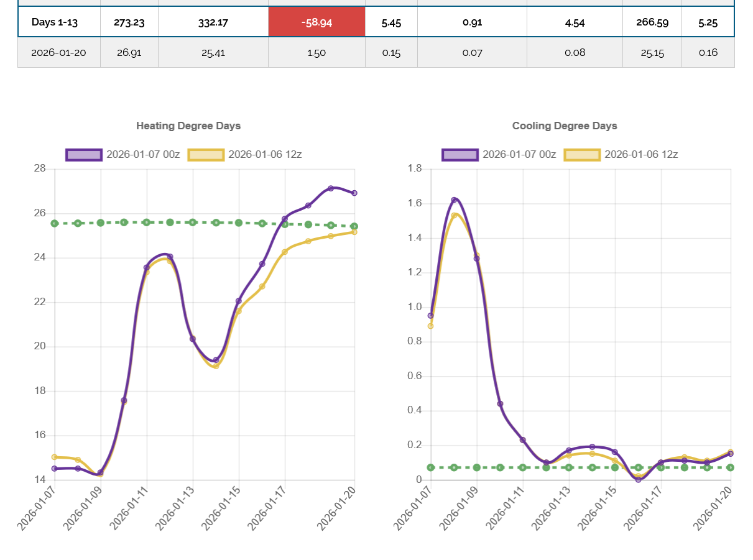Click the 26.91 value in the 2026-01-20 row
This screenshot has height=560, width=753.
tap(129, 53)
